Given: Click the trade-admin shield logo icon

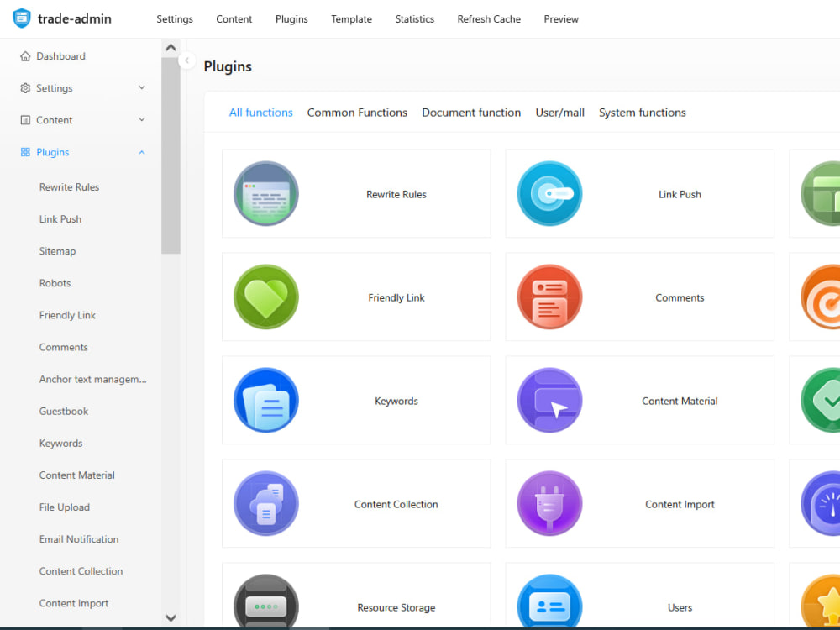Looking at the screenshot, I should (22, 18).
